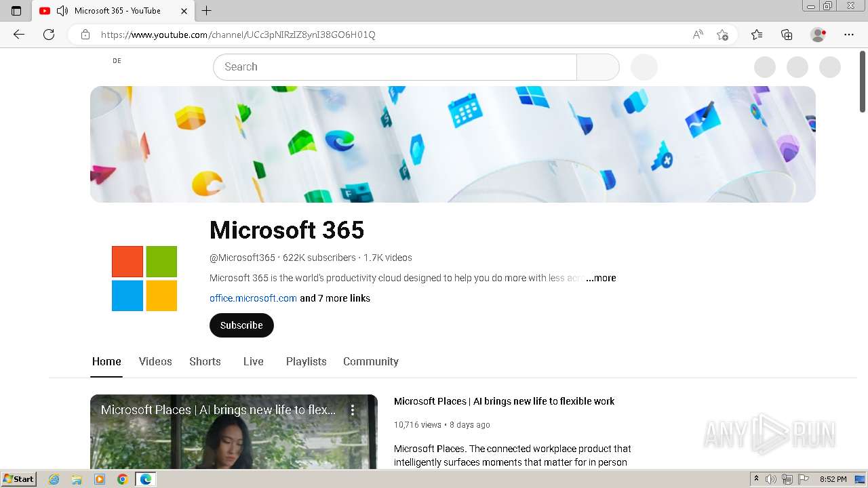Click the 622K subscribers text

click(x=319, y=258)
